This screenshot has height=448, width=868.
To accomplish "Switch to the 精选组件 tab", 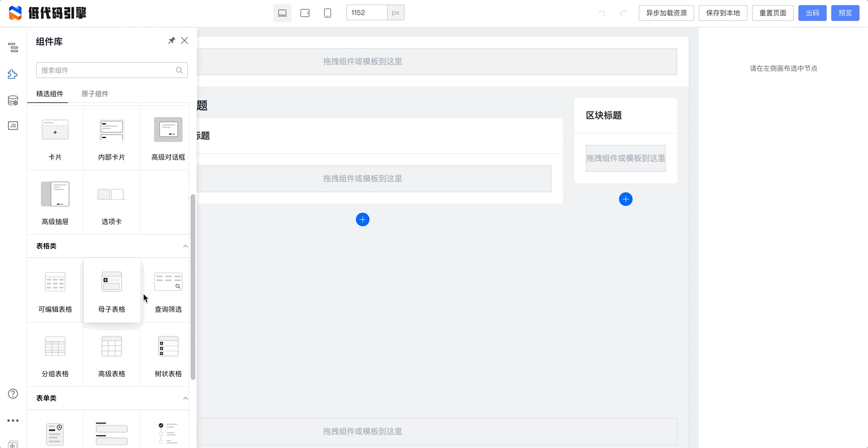I will pyautogui.click(x=50, y=94).
